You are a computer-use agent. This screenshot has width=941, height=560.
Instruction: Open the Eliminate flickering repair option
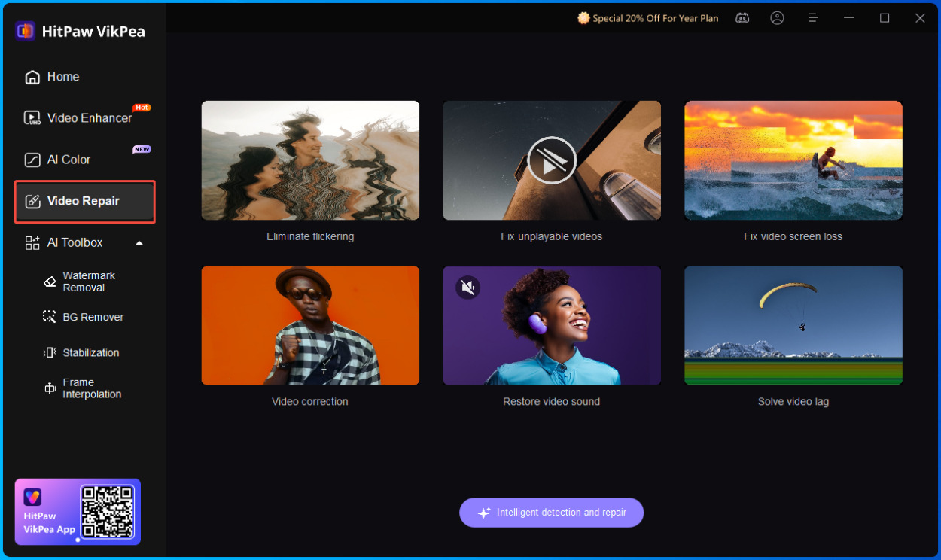[x=310, y=160]
